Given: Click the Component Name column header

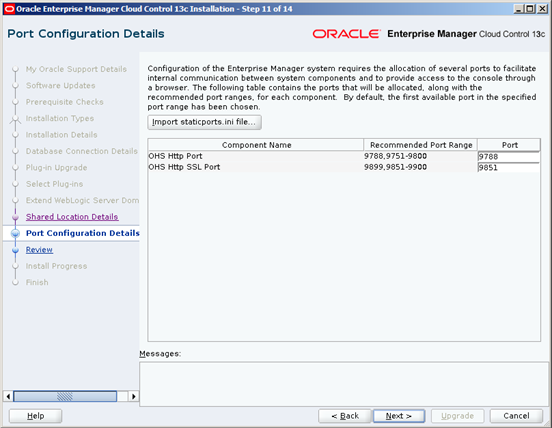Looking at the screenshot, I should coord(256,145).
